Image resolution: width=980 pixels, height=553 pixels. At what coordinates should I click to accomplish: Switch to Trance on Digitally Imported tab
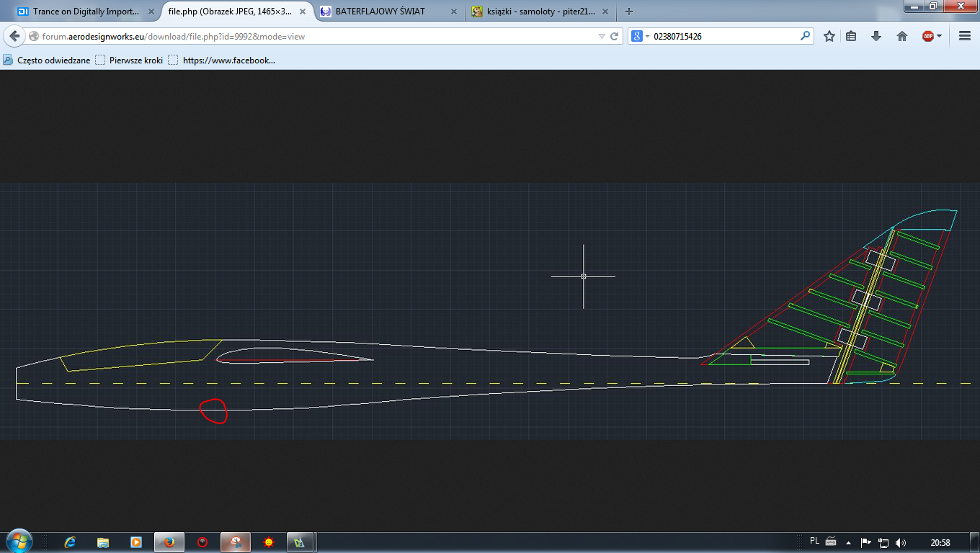[x=79, y=12]
